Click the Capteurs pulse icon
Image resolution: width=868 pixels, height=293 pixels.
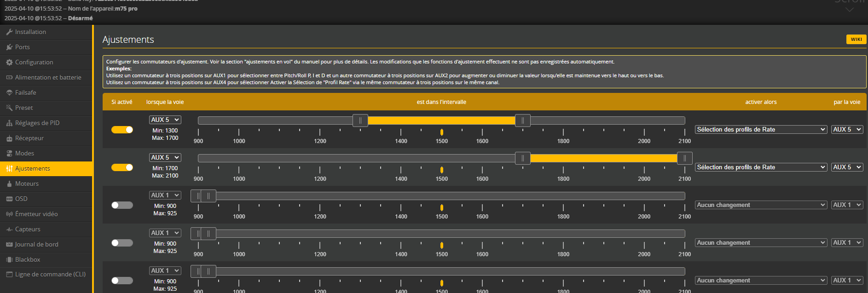click(9, 230)
